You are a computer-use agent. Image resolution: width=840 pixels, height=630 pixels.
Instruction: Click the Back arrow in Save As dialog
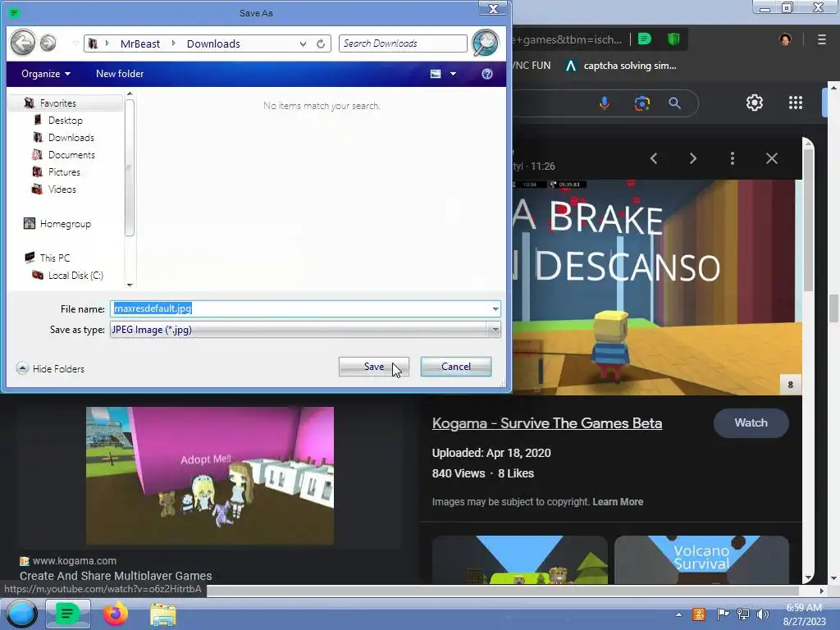coord(23,43)
